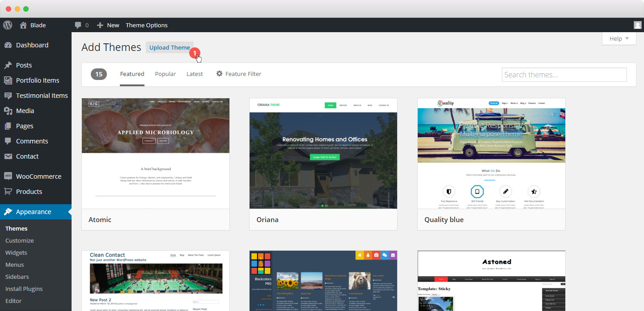Image resolution: width=644 pixels, height=311 pixels.
Task: Open Theme Options in admin bar
Action: pos(147,25)
